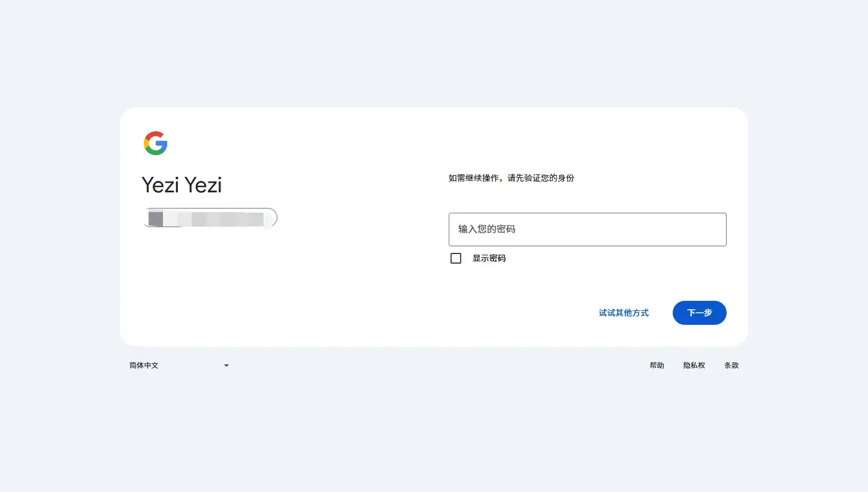Click the 显示密码 label text

489,258
